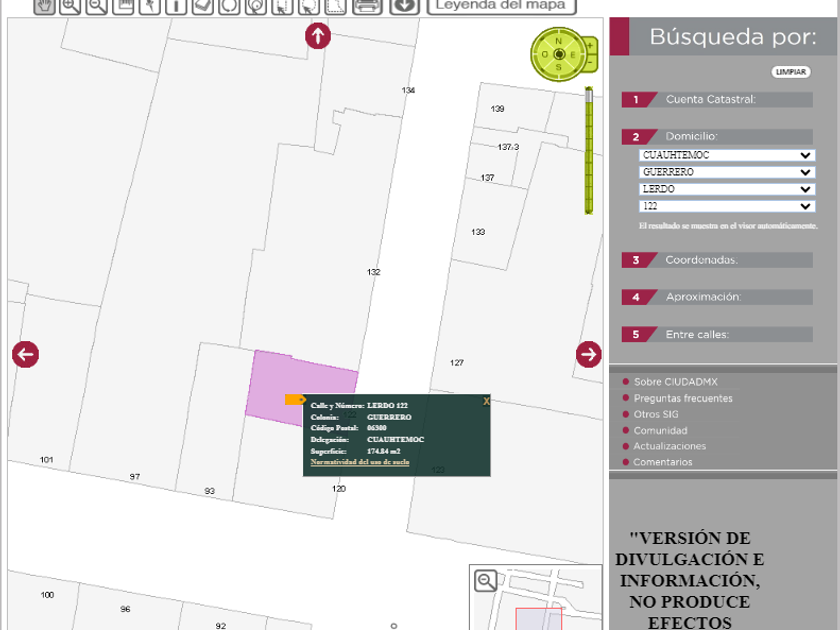This screenshot has height=630, width=840.
Task: Expand Entre calles search section
Action: [x=717, y=334]
